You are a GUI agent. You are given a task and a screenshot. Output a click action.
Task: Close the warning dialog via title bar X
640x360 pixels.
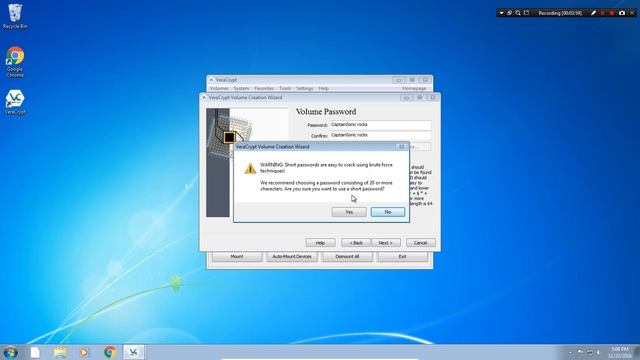[402, 146]
